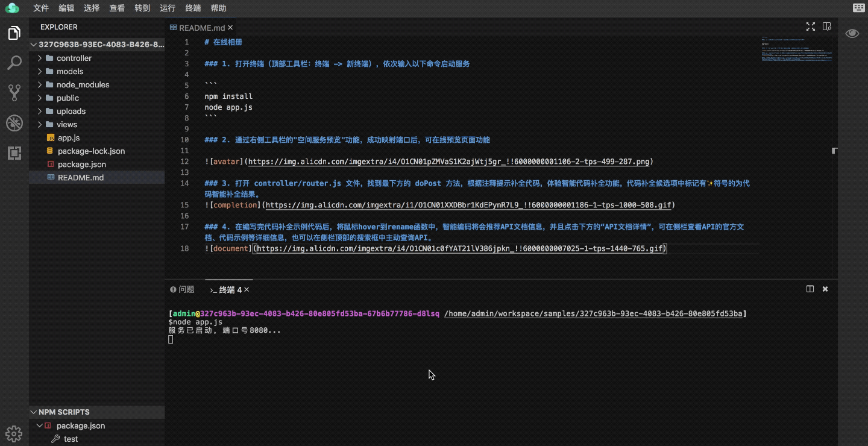Open the settings gear in activity bar
This screenshot has width=868, height=446.
pos(13,433)
